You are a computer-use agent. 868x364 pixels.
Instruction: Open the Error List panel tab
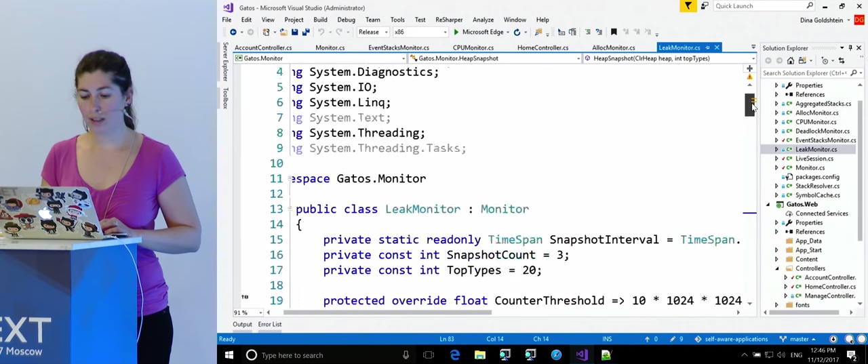[269, 325]
